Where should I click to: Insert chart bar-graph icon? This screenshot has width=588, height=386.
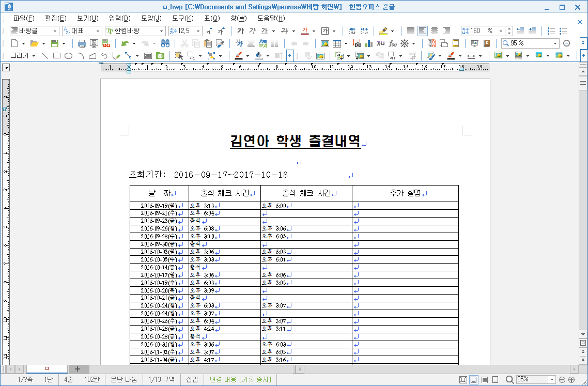tap(368, 43)
